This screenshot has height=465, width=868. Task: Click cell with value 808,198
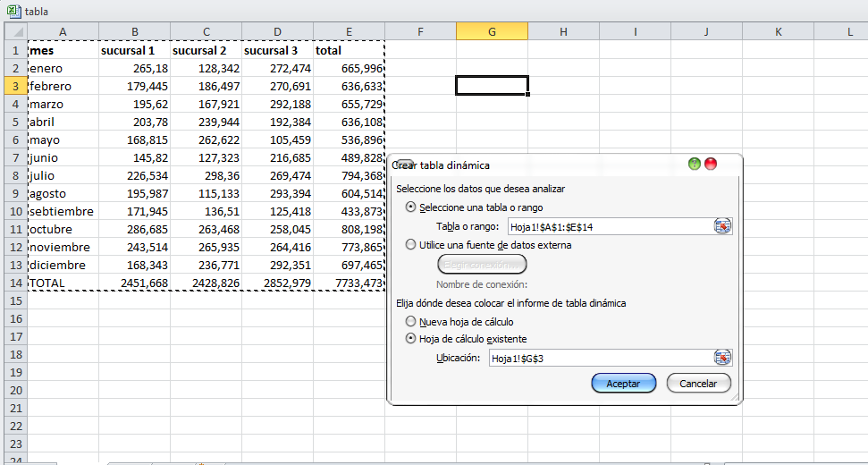[349, 229]
